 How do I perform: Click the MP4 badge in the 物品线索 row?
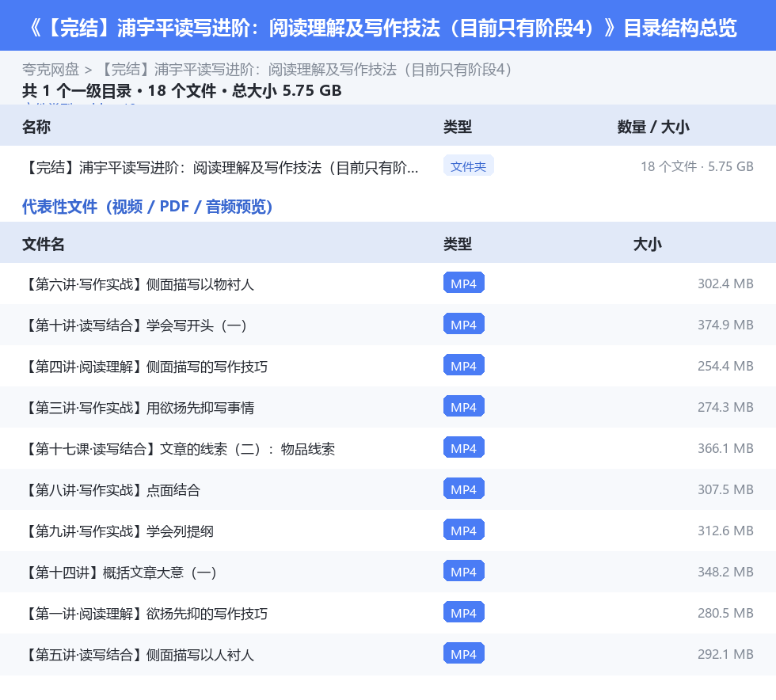(464, 447)
